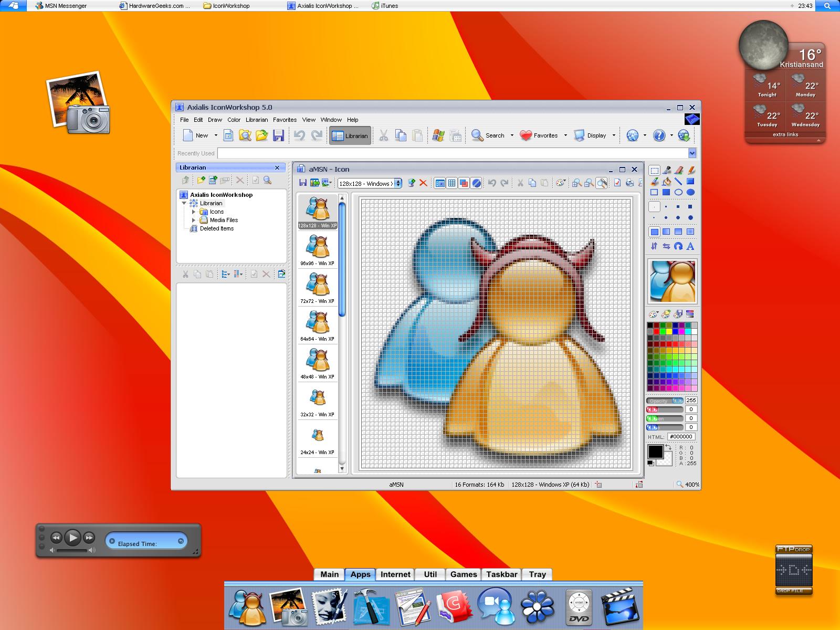
Task: Select the filled Ellipse tool
Action: [x=691, y=193]
